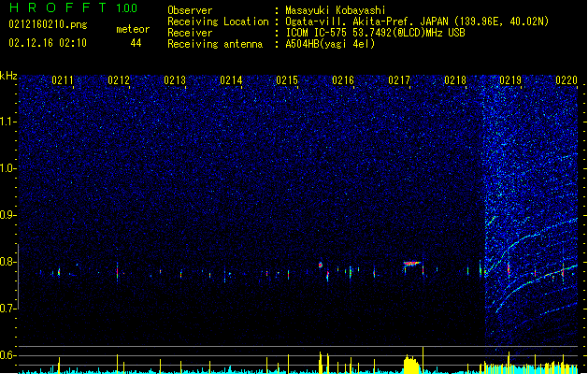Screen dimensions: 588x374
Task: Click the meteor count value 44
Action: (x=136, y=43)
